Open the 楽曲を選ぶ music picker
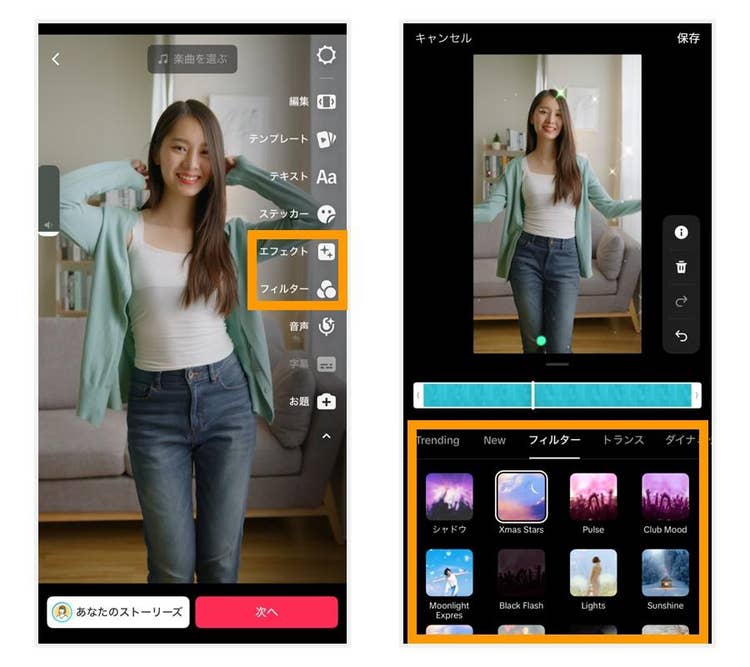750x667 pixels. tap(192, 59)
